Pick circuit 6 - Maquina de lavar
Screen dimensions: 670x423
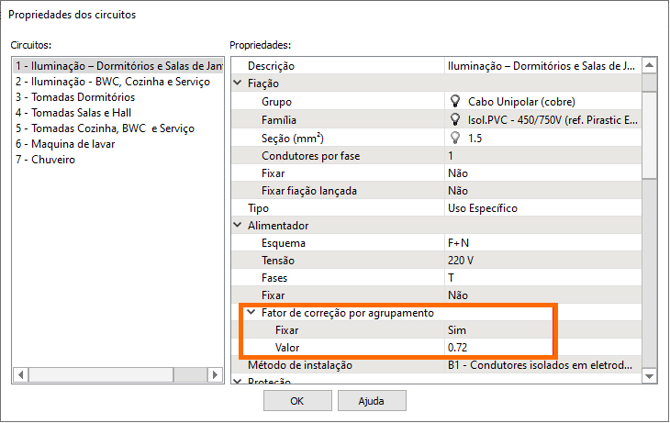click(65, 144)
